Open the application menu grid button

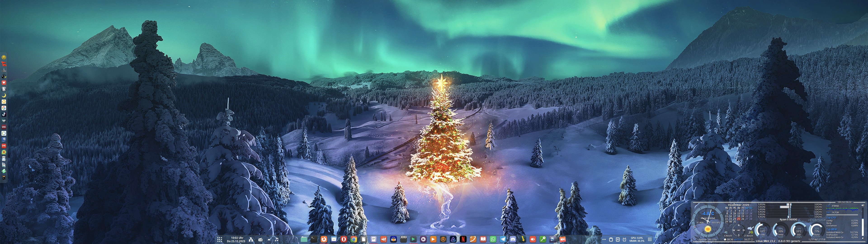tap(220, 240)
